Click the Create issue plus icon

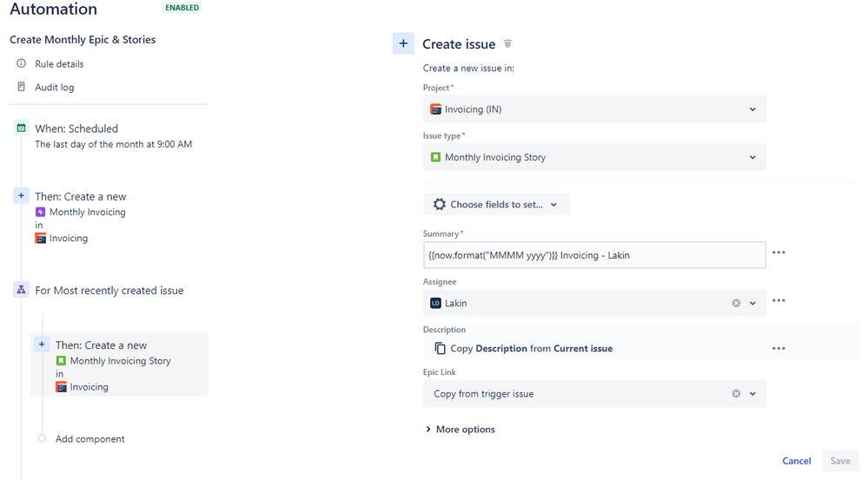[x=403, y=43]
